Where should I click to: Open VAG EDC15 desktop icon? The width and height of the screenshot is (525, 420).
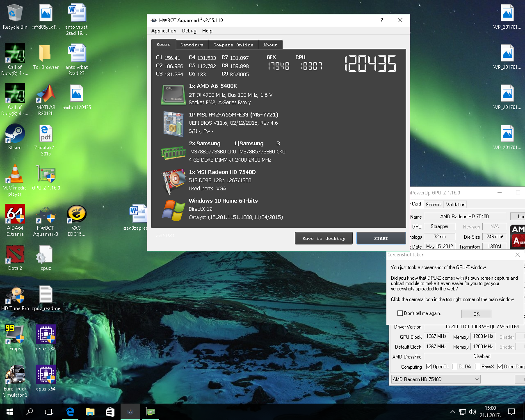pyautogui.click(x=76, y=221)
